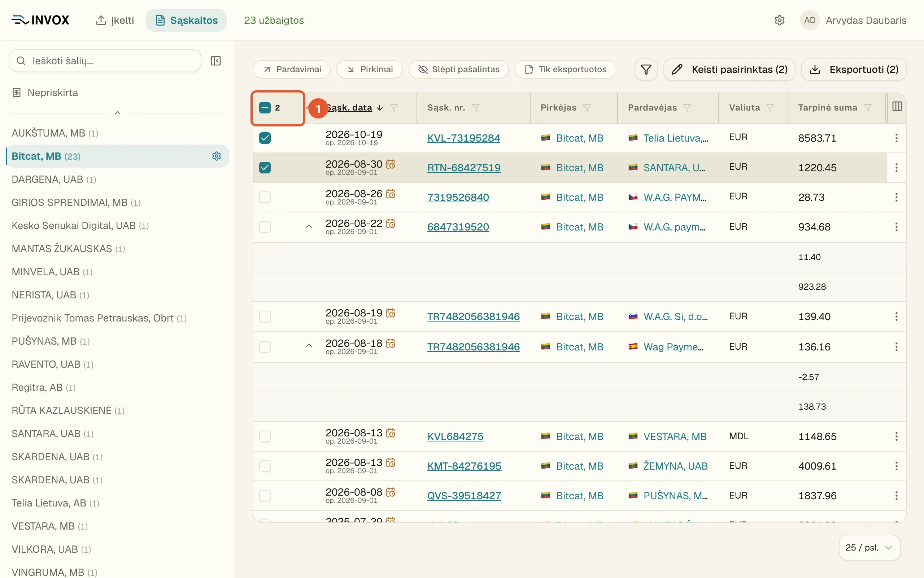Collapse the 2026-08-22 invoice sub-rows
This screenshot has width=924, height=578.
309,227
